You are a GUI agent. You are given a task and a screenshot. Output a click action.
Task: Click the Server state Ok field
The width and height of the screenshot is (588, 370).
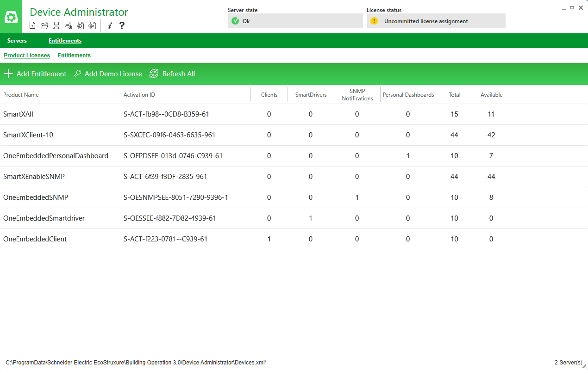pos(295,21)
